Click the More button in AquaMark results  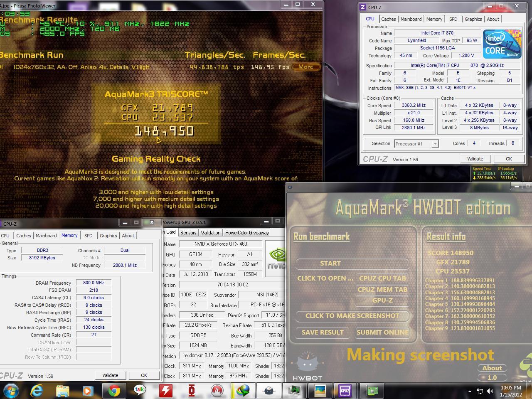pos(306,67)
